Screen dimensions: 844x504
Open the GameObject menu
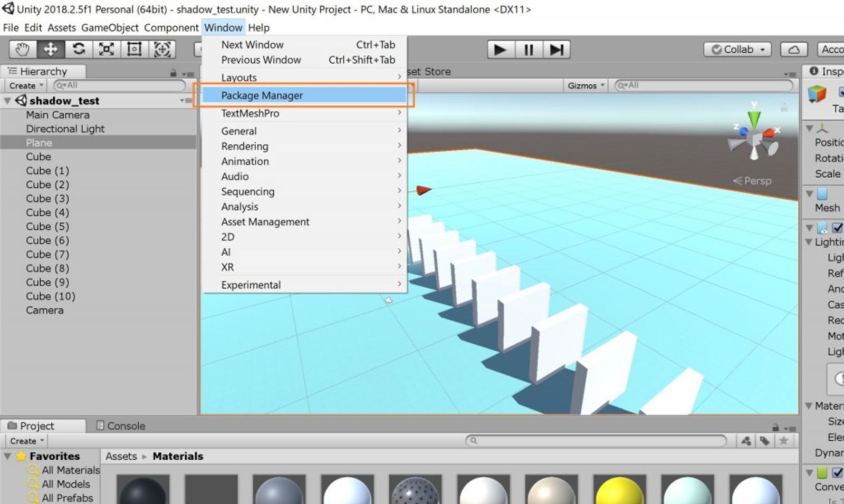point(110,27)
